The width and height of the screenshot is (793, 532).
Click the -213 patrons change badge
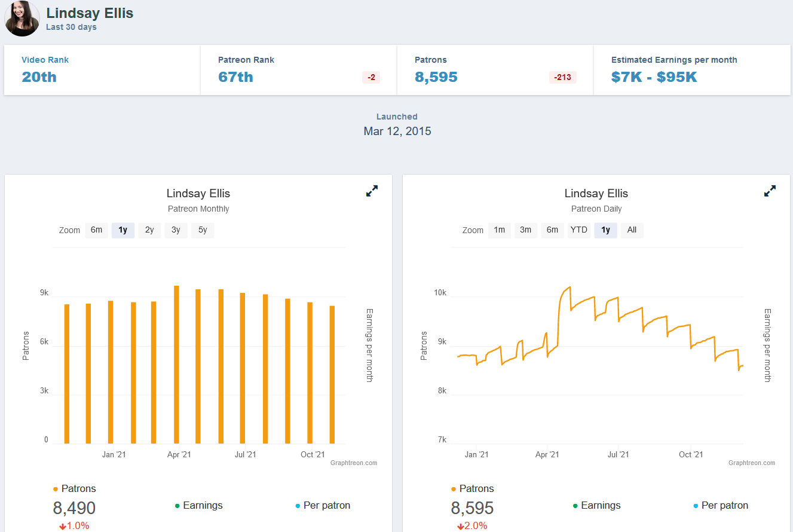click(563, 77)
